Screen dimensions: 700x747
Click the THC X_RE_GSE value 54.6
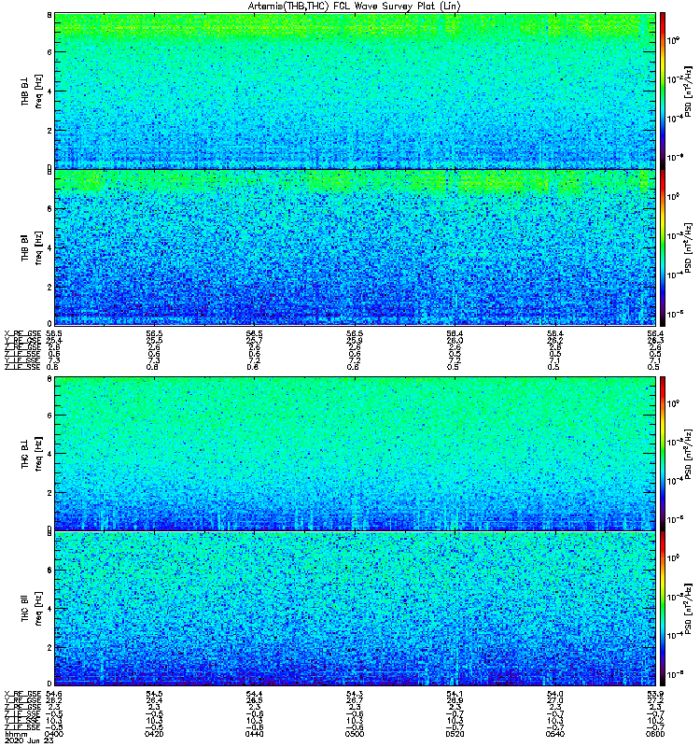click(53, 694)
